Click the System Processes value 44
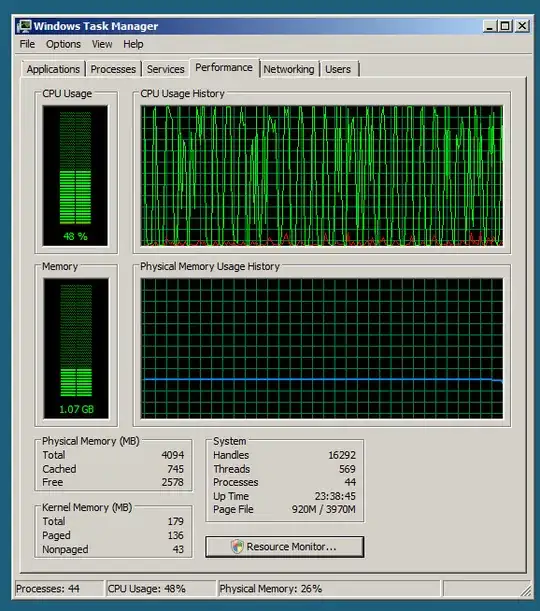The width and height of the screenshot is (540, 611). (350, 482)
